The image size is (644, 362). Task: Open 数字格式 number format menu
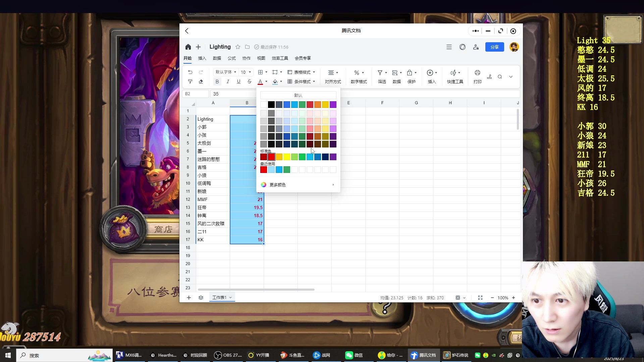tap(359, 77)
